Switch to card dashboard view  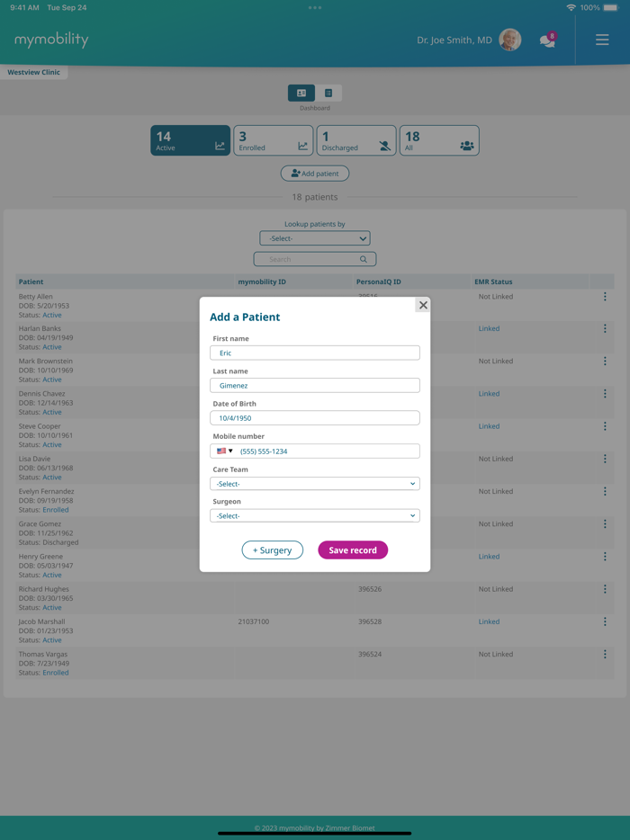[x=301, y=94]
